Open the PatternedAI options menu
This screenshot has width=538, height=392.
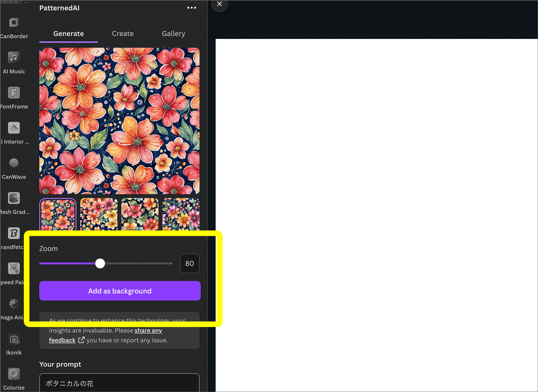point(191,8)
